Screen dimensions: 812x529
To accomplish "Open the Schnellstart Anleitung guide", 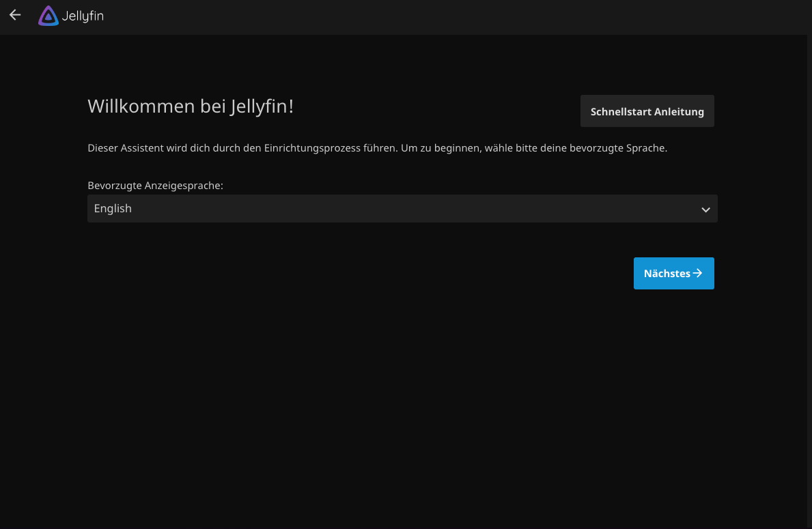I will tap(647, 111).
